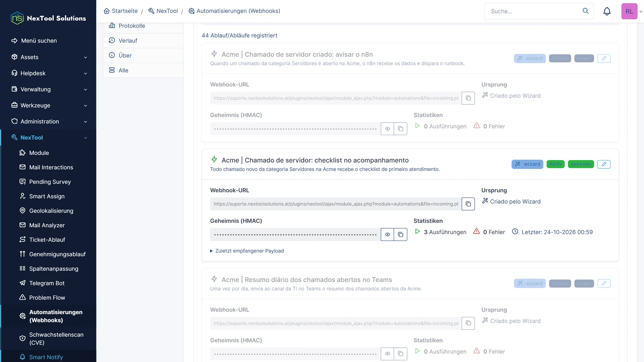
Task: Edit the checklist no acompanhamento automation
Action: tap(604, 164)
